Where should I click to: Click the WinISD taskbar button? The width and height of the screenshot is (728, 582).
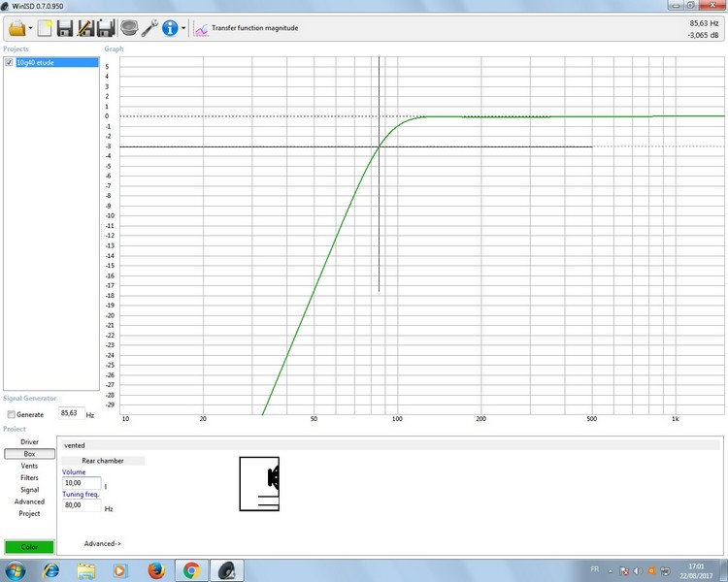[x=227, y=570]
